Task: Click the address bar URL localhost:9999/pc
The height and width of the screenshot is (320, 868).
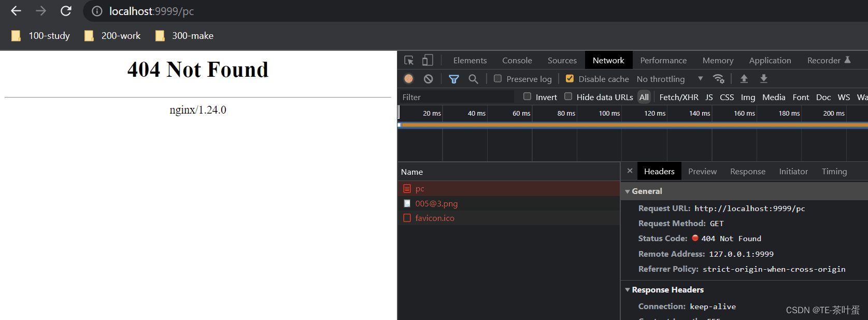Action: [x=151, y=11]
